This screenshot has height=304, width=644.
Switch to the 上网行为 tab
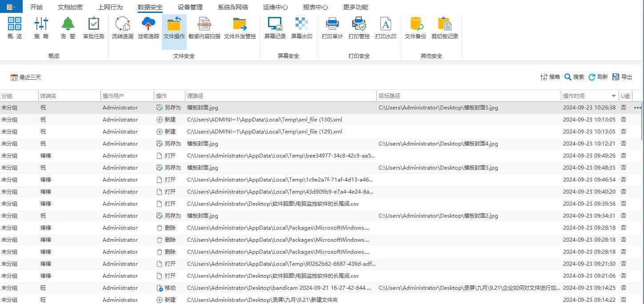click(x=110, y=7)
